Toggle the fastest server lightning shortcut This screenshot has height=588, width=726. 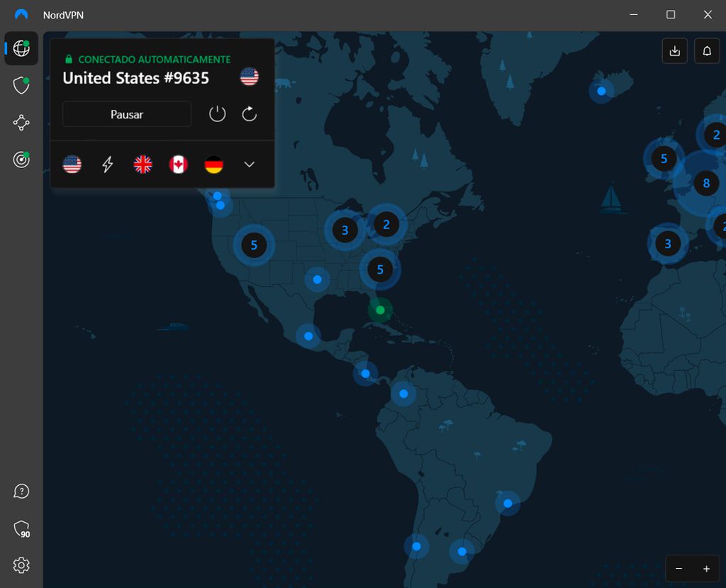pyautogui.click(x=107, y=164)
